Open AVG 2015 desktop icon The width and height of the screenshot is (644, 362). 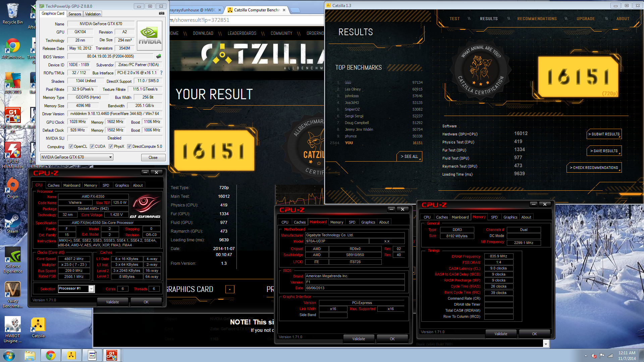[12, 83]
